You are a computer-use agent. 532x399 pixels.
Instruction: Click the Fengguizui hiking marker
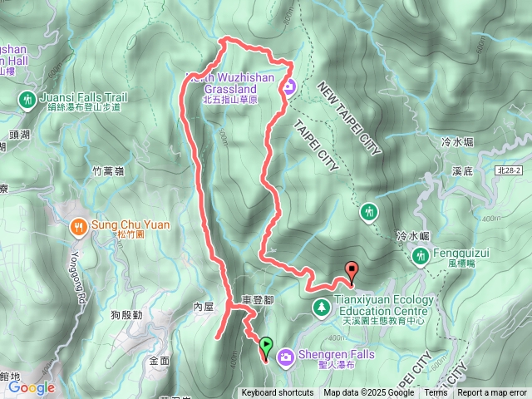click(421, 256)
